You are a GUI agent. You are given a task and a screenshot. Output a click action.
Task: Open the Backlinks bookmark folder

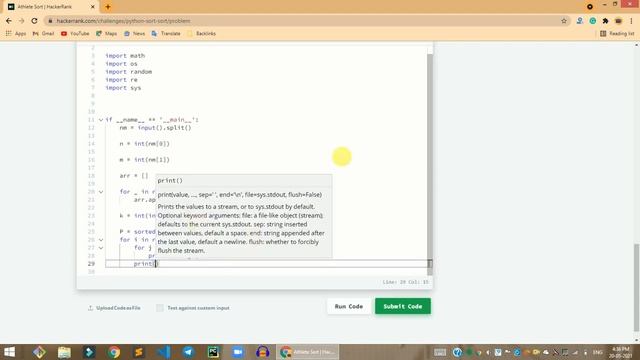point(201,33)
